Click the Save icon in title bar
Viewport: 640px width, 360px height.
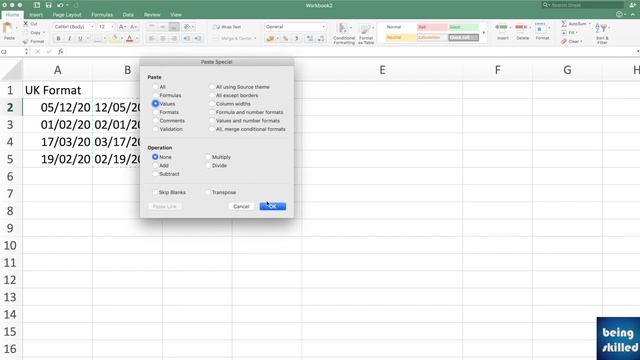tap(49, 5)
